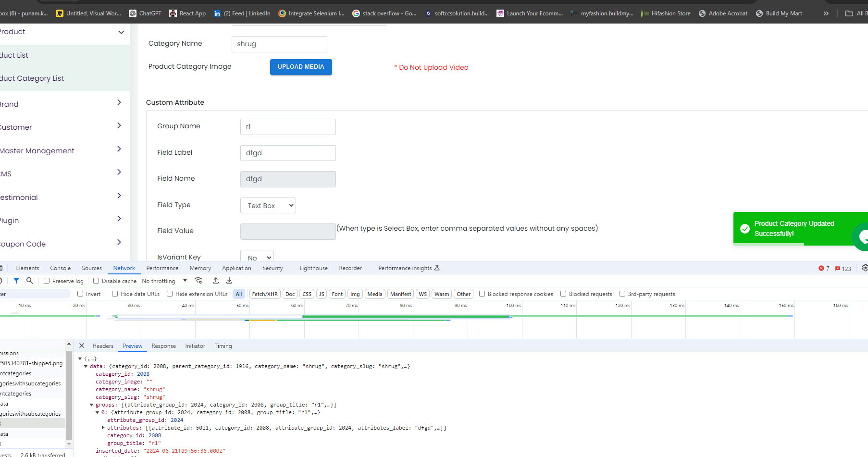
Task: Open the All Bookmarks folder
Action: point(856,13)
